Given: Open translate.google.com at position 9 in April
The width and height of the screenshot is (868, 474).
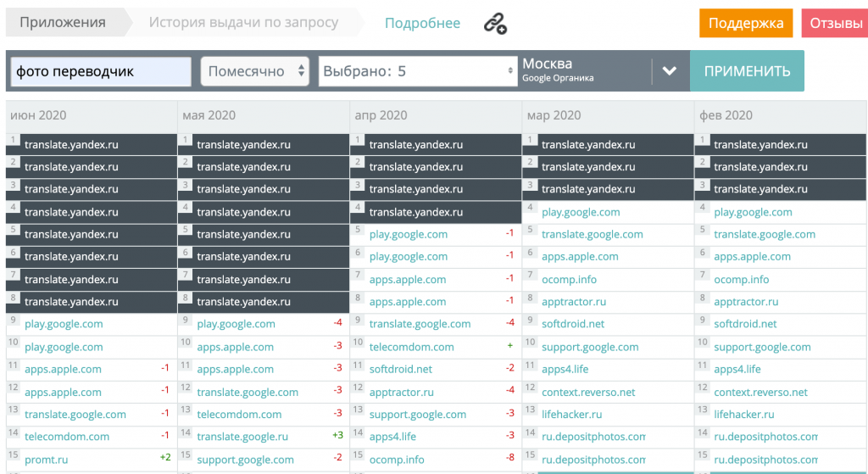Looking at the screenshot, I should click(x=420, y=324).
